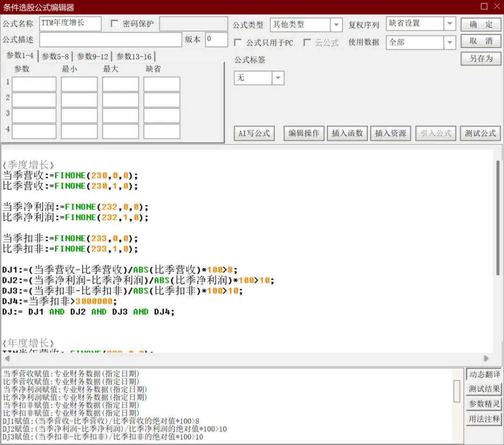
Task: Click the 取消 button
Action: tap(481, 41)
